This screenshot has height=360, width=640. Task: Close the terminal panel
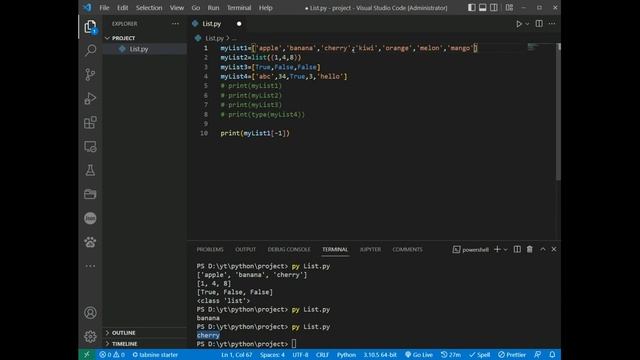coord(554,249)
